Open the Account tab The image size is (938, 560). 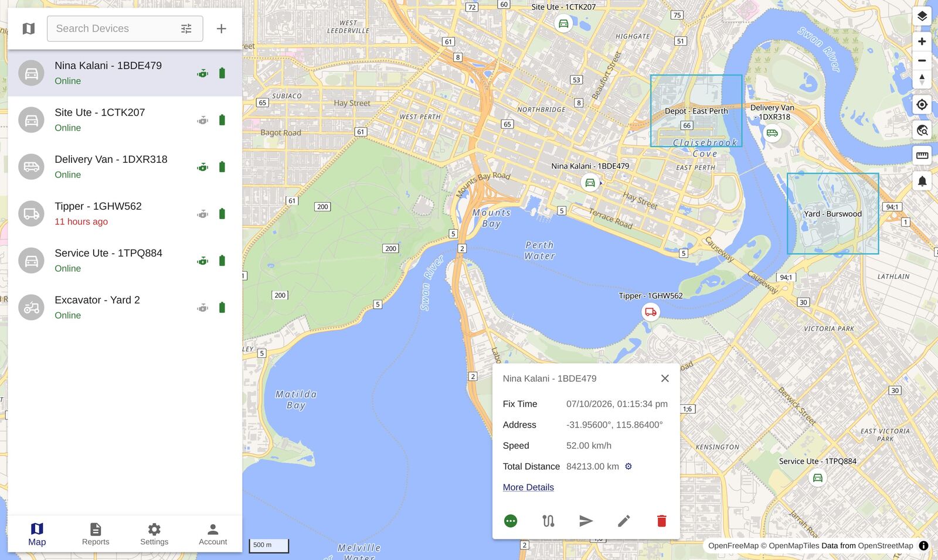click(213, 534)
